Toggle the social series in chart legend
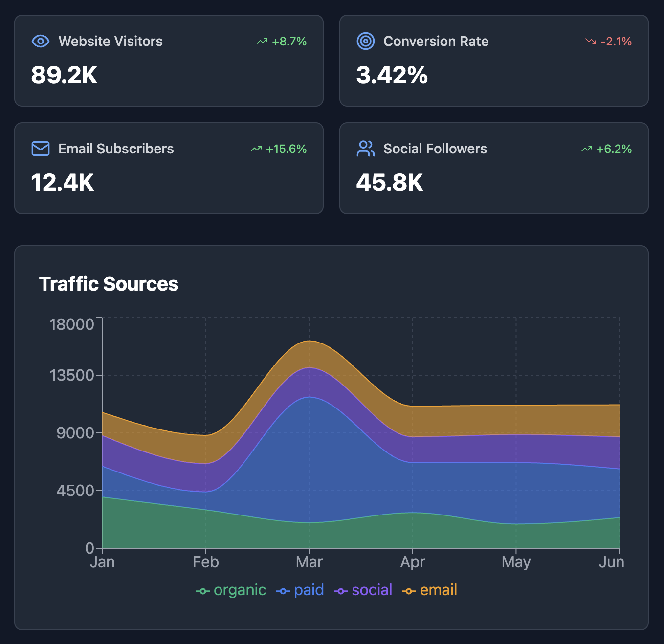The image size is (664, 644). pos(363,590)
